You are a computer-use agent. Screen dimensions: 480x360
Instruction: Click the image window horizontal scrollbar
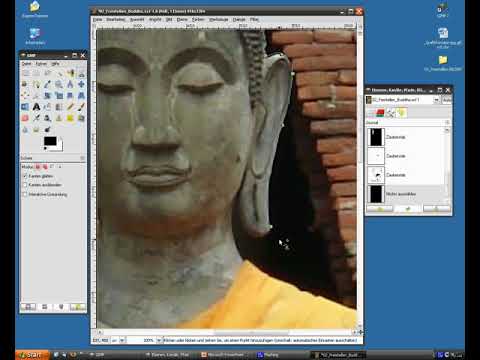pos(251,332)
